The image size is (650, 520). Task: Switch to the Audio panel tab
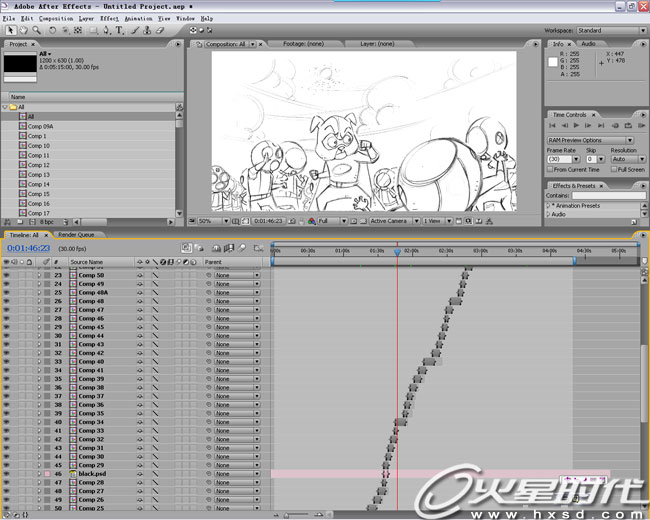click(588, 44)
